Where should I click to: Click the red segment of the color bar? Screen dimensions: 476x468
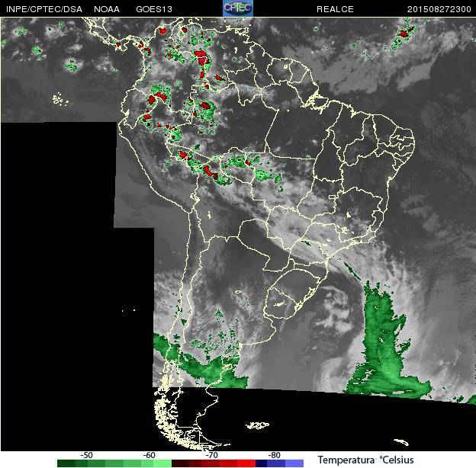coord(214,463)
